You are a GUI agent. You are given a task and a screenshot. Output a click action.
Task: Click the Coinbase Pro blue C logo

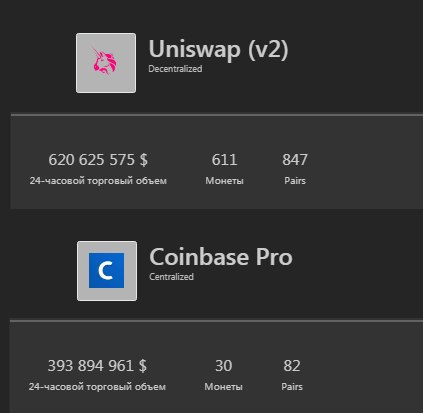107,271
